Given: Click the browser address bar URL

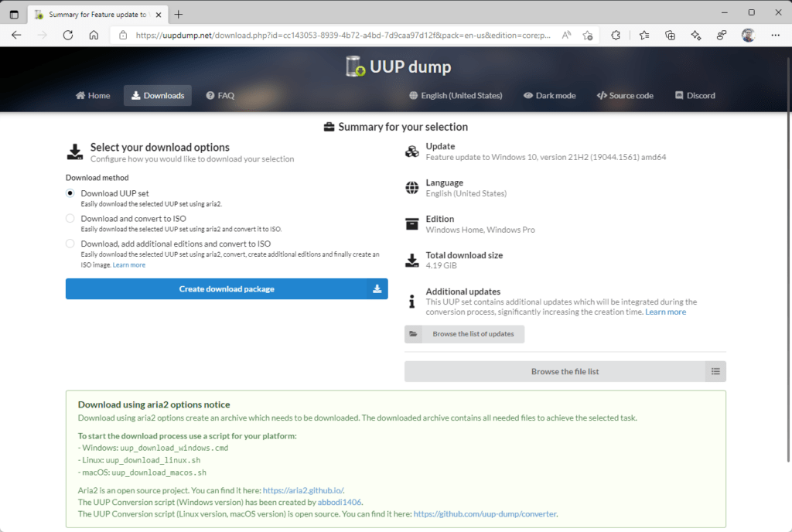Looking at the screenshot, I should 340,35.
